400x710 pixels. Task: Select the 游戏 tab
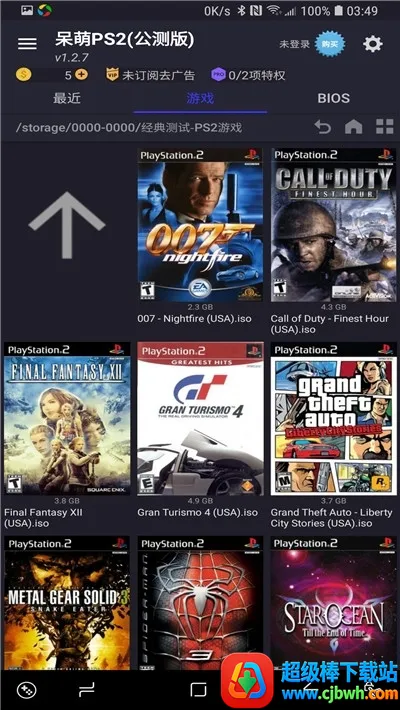pos(200,98)
